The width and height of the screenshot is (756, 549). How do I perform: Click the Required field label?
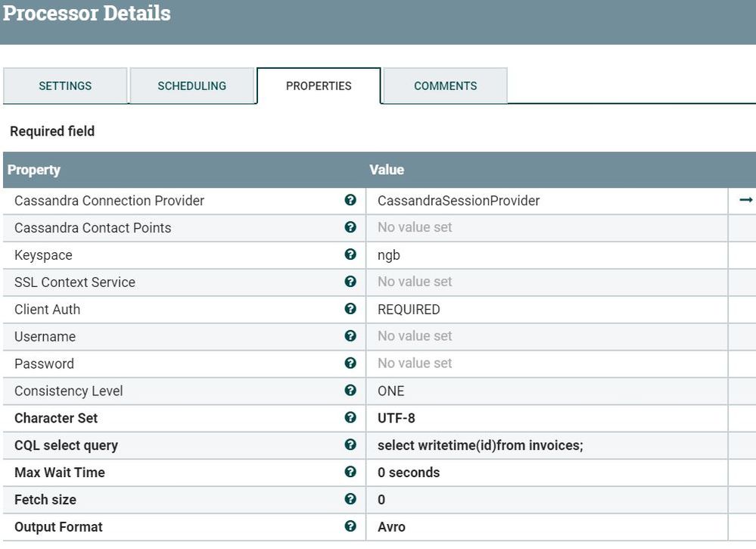(x=52, y=131)
